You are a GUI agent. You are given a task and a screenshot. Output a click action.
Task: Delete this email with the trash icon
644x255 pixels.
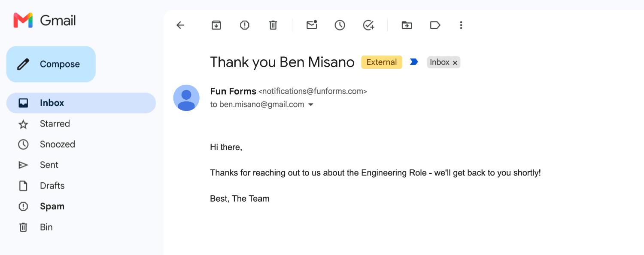[x=273, y=25]
